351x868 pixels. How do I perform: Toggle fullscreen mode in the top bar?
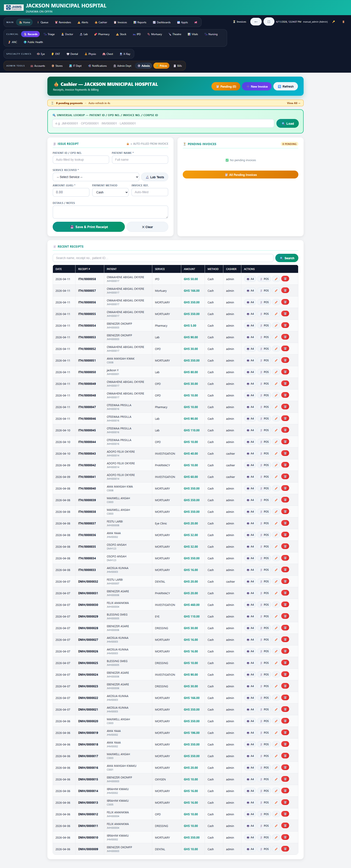click(x=269, y=22)
